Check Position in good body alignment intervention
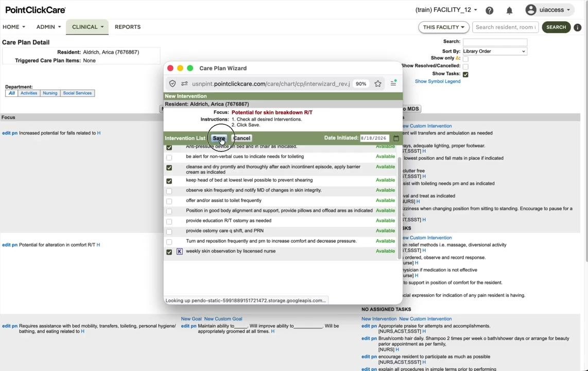 point(169,212)
